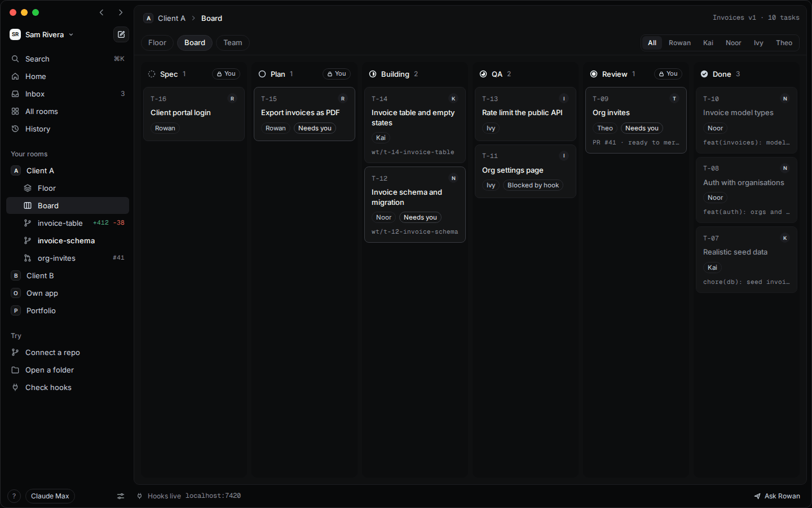Filter board by Theo
Screen dimensions: 812x508
(x=784, y=43)
